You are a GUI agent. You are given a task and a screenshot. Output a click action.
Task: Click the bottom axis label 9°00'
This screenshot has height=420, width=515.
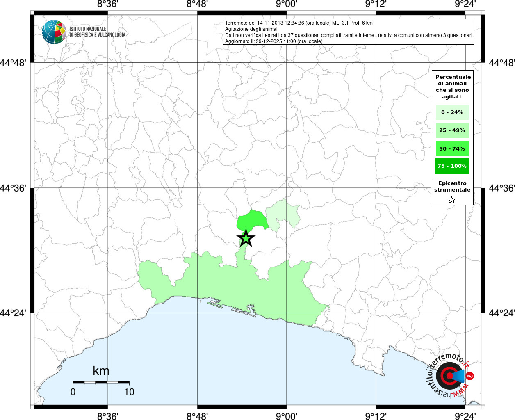[287, 416]
